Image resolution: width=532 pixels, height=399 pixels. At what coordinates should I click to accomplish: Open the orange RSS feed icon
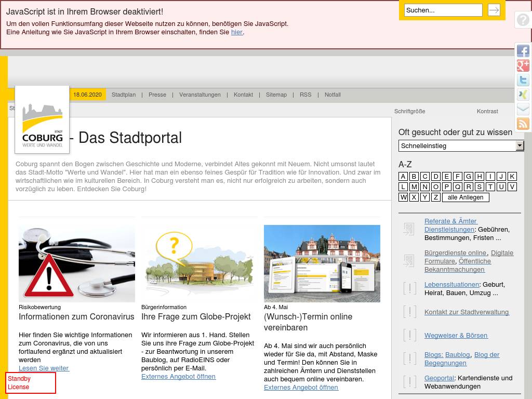(523, 124)
